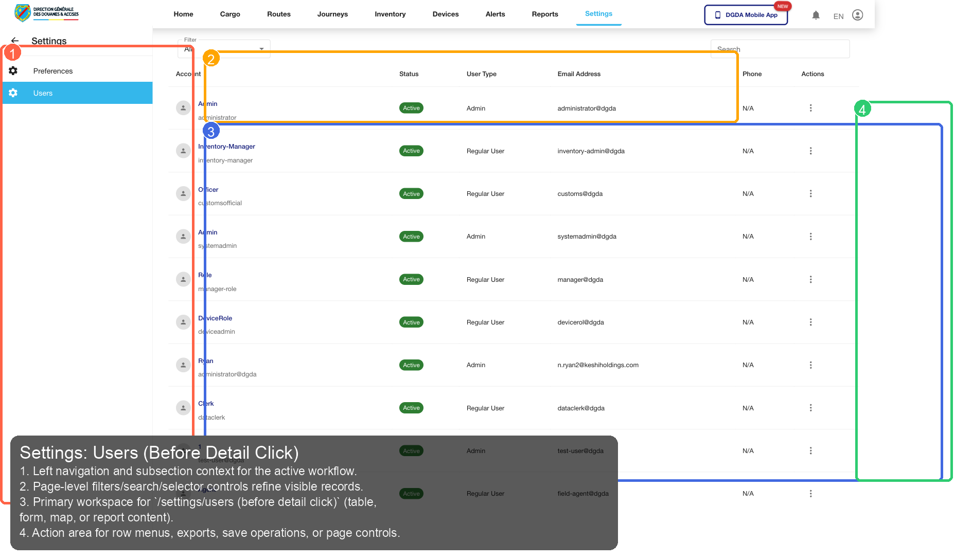Open the three-dot actions menu for Inventory-Manager
This screenshot has height=560, width=972.
click(x=811, y=151)
